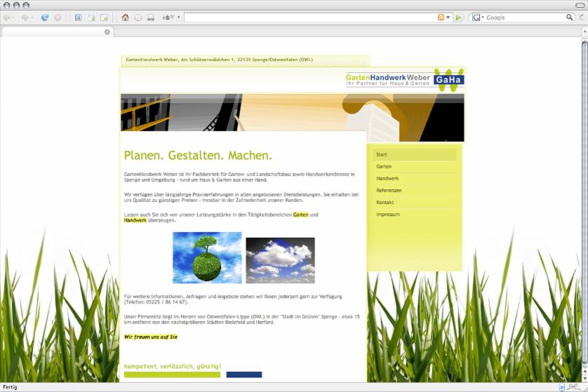Follow the highlighted Handwerk link in text
This screenshot has width=588, height=392.
tap(135, 220)
